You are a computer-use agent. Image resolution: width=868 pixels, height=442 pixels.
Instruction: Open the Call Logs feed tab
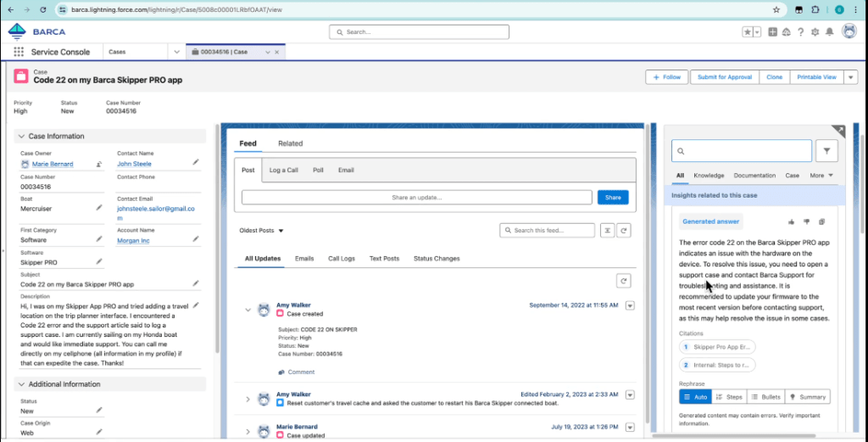(x=342, y=258)
